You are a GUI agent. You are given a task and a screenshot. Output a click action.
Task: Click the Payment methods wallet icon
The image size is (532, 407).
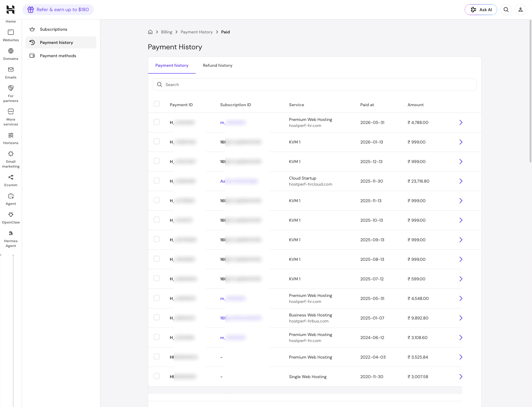[x=32, y=56]
